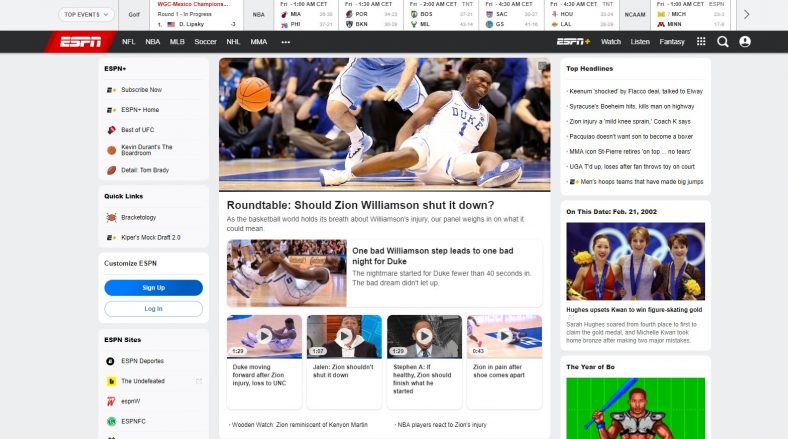Click the Sign Up button

[153, 288]
